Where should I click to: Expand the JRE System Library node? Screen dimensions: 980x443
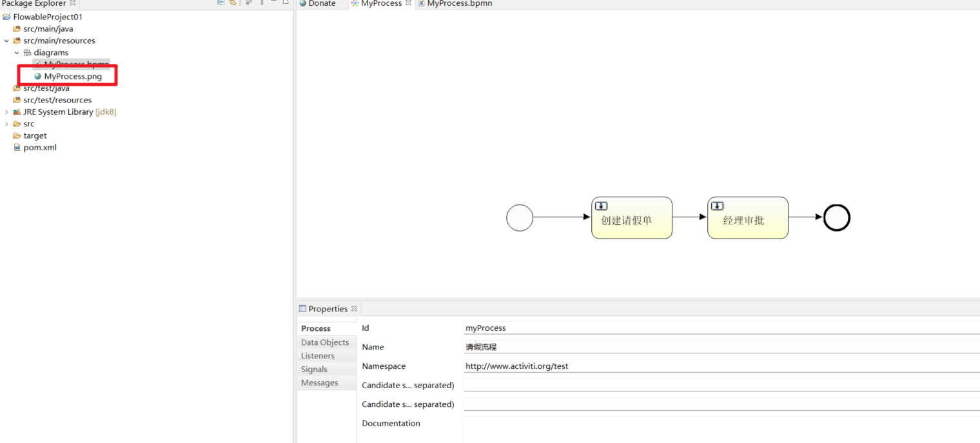6,112
